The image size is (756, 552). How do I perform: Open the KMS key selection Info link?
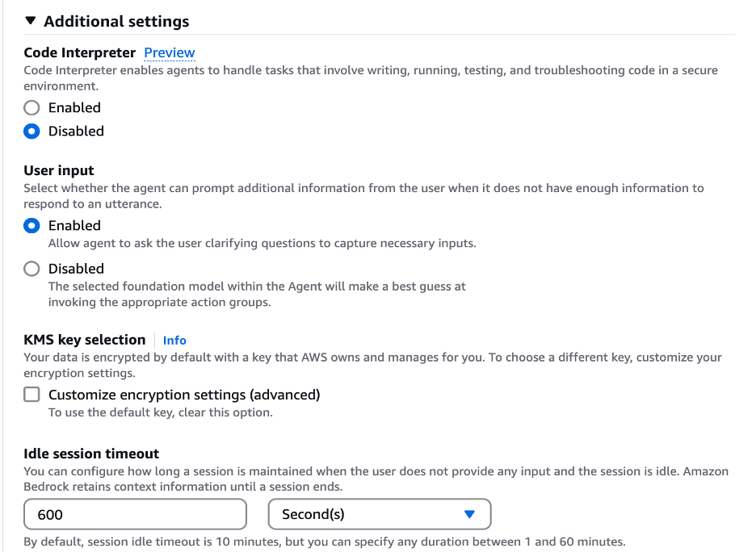(x=174, y=340)
